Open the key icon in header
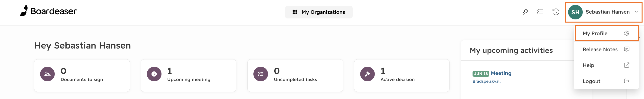 [525, 12]
